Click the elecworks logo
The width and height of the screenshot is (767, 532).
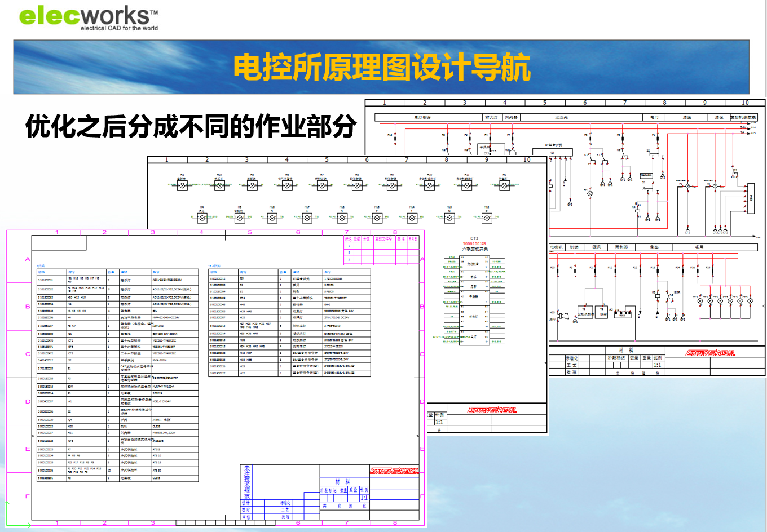point(89,17)
